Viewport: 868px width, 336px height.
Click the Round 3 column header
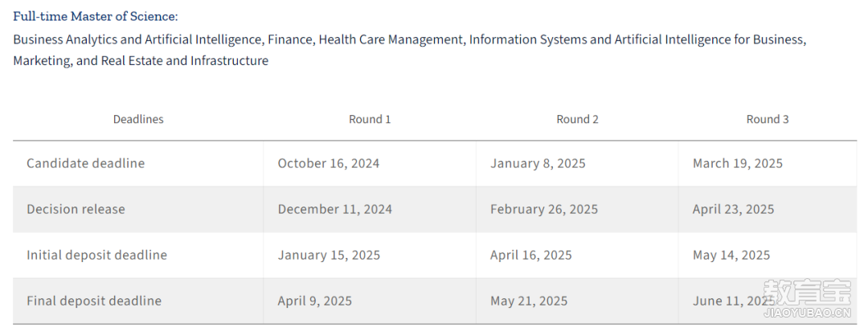pos(768,119)
